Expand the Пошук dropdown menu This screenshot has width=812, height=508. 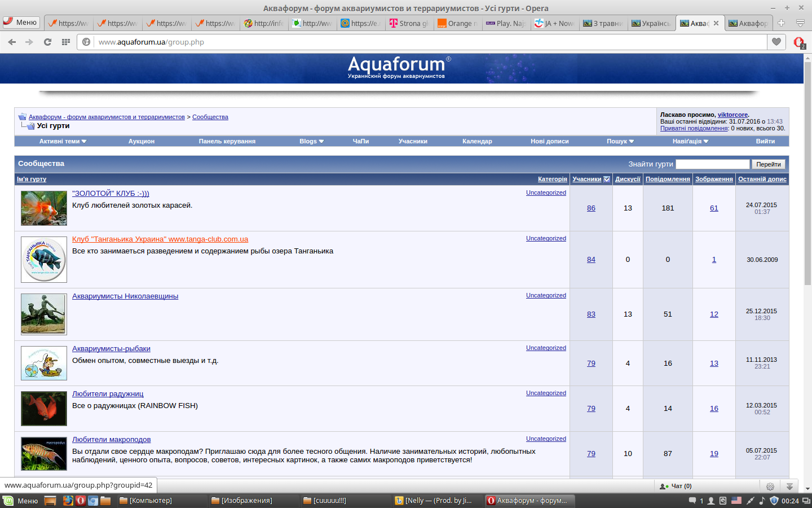tap(620, 141)
